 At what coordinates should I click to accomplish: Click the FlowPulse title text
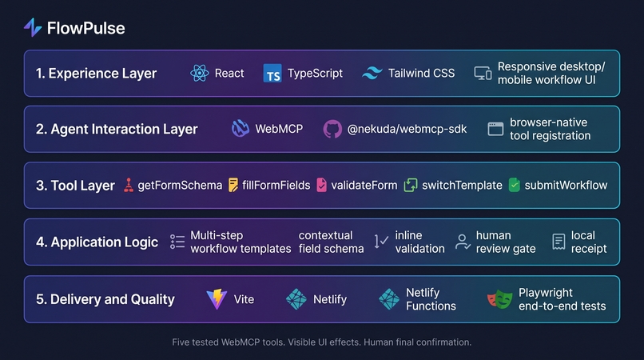[85, 28]
